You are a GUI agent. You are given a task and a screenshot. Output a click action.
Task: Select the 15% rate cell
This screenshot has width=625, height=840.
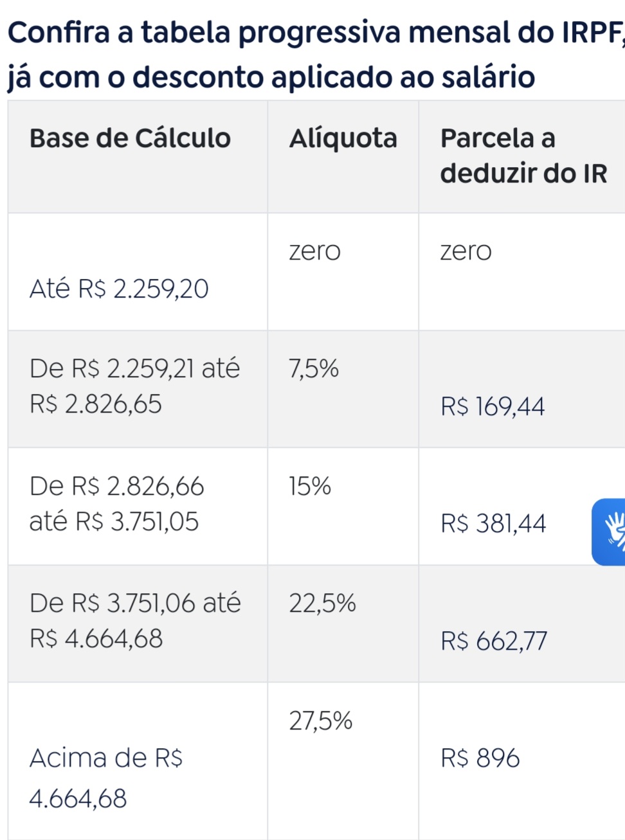pyautogui.click(x=310, y=487)
